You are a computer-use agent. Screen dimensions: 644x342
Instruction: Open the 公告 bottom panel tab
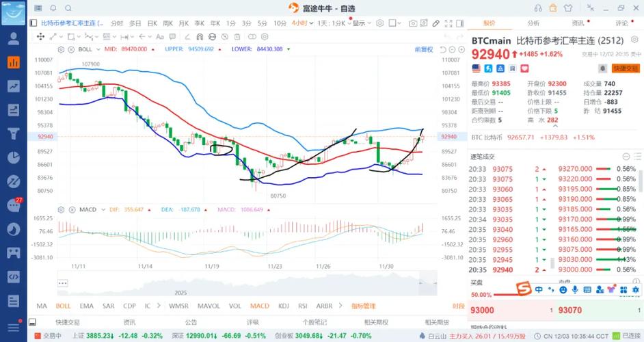tap(191, 322)
